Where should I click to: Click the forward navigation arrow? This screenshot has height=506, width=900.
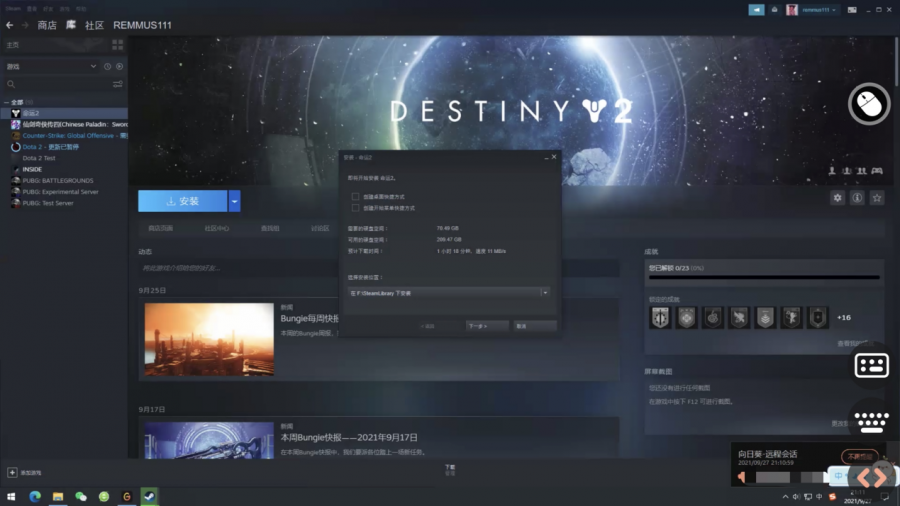25,25
